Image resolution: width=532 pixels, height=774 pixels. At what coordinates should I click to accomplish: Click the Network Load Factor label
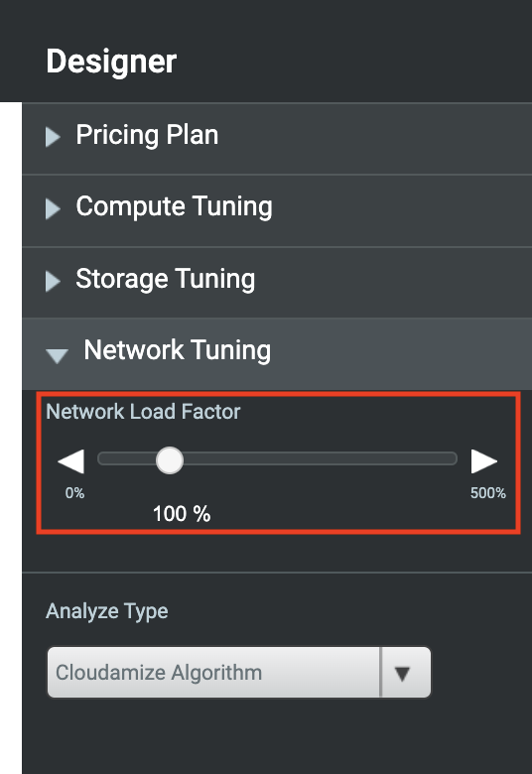143,411
